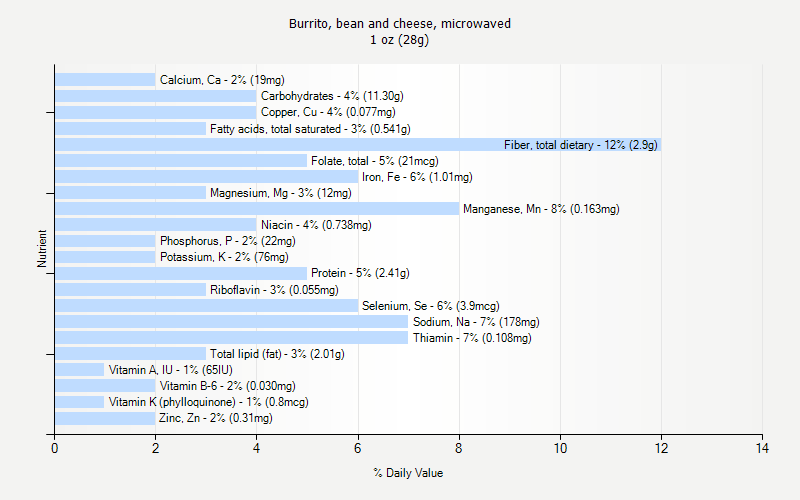This screenshot has width=800, height=500.
Task: Click the Calcium, Ca label
Action: pyautogui.click(x=222, y=80)
